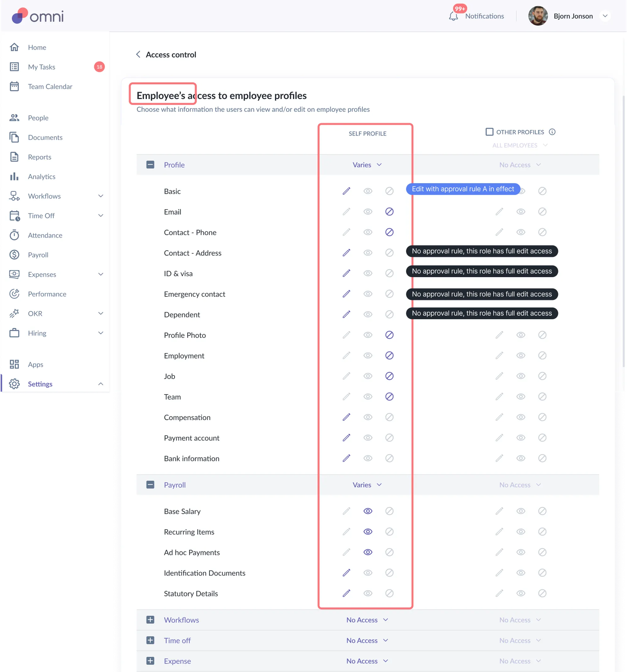Open the Profile self-access Varies dropdown
Viewport: 628px width, 672px height.
point(367,165)
